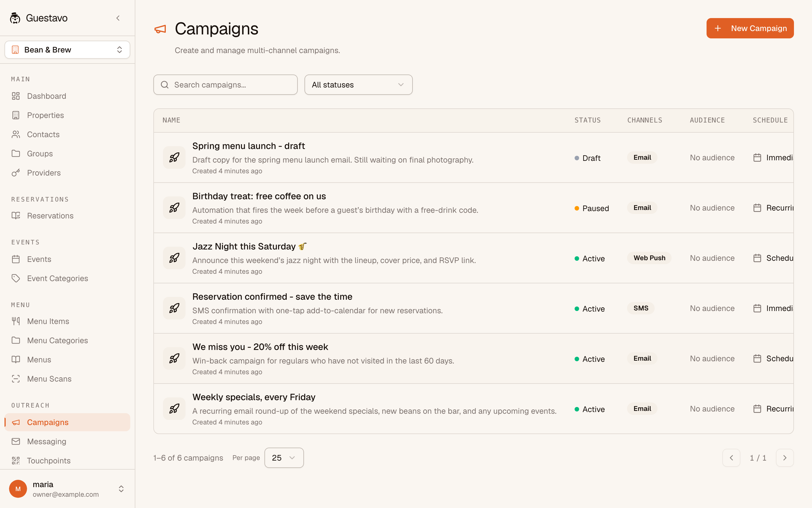Click the Draft status of Spring menu row
Image resolution: width=812 pixels, height=508 pixels.
click(x=588, y=158)
